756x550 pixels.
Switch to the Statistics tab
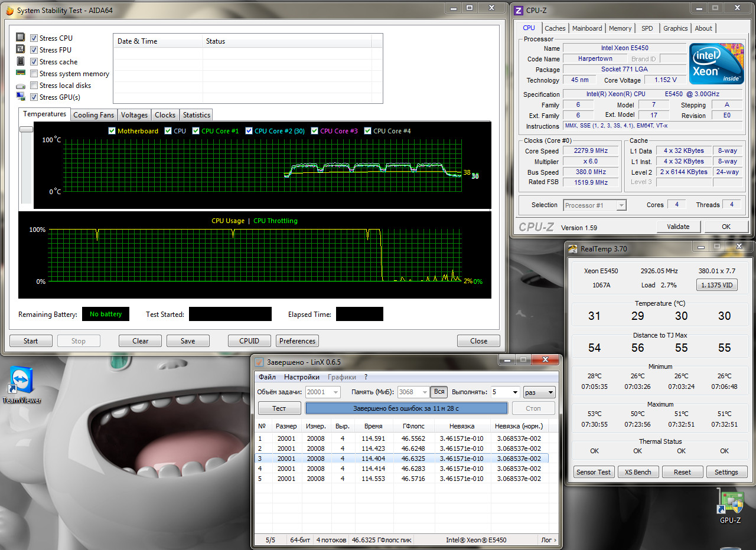click(x=196, y=115)
